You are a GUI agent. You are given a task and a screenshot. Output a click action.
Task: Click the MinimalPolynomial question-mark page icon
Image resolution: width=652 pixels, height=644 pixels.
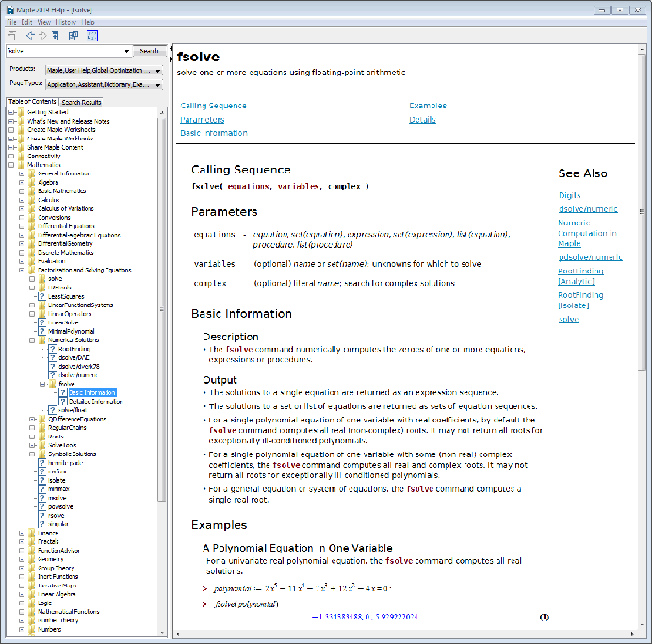(x=41, y=331)
